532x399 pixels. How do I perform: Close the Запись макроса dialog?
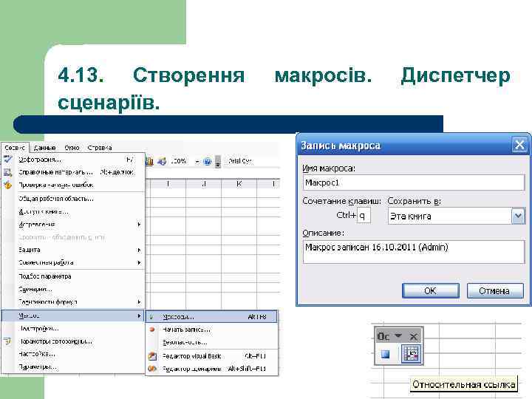coord(519,146)
